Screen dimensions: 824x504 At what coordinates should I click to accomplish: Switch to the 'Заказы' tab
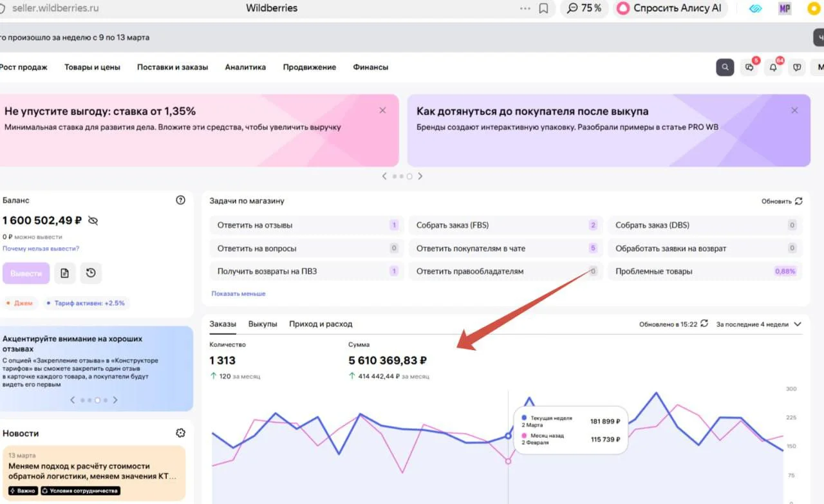(x=223, y=324)
